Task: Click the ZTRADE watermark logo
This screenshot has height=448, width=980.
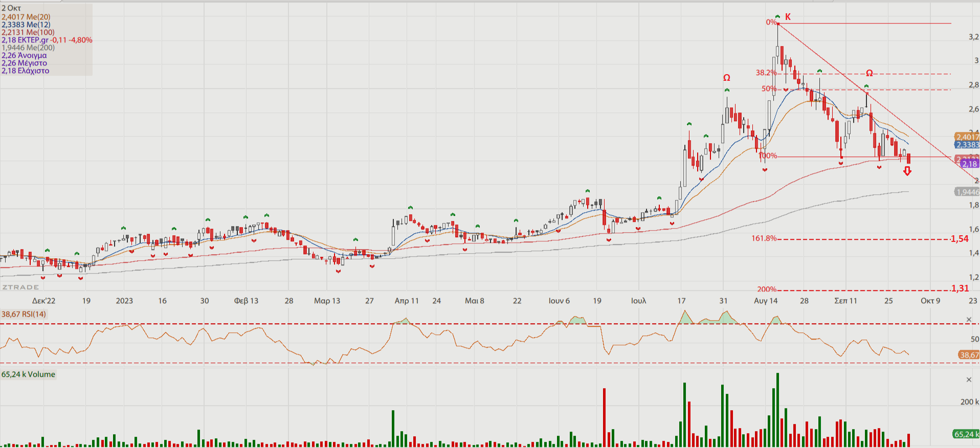Action: pyautogui.click(x=20, y=287)
